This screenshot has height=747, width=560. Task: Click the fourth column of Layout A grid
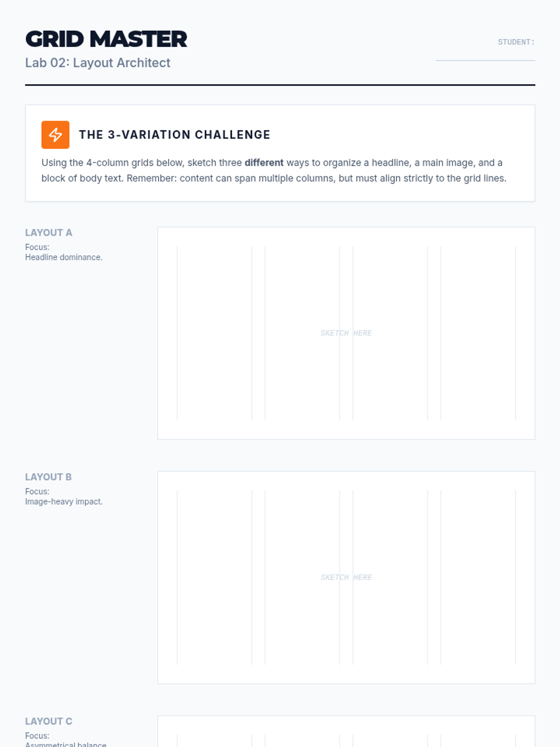click(x=478, y=333)
